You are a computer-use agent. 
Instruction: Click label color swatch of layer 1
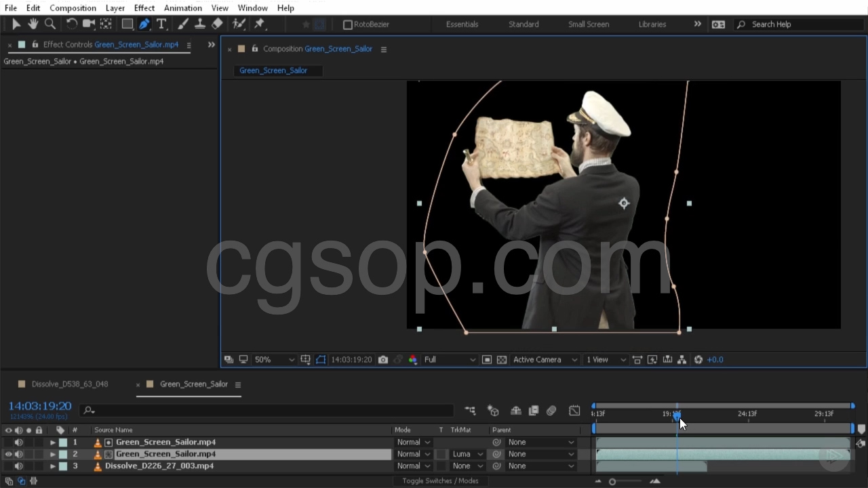click(63, 443)
